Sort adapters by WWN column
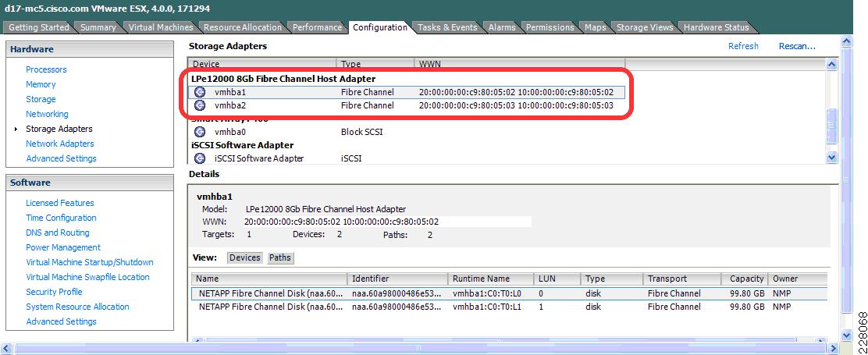The height and width of the screenshot is (355, 868). (x=520, y=64)
